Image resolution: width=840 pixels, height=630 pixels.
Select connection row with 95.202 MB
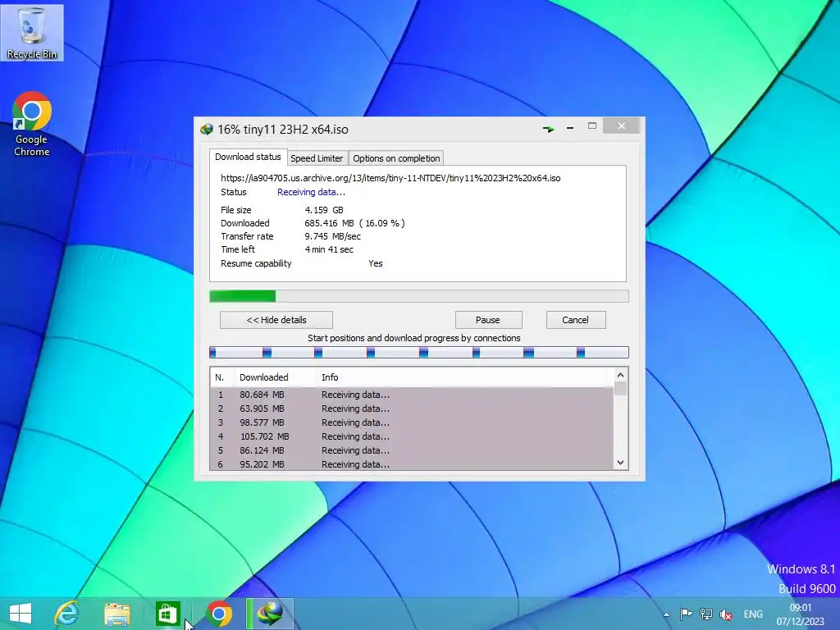[412, 464]
